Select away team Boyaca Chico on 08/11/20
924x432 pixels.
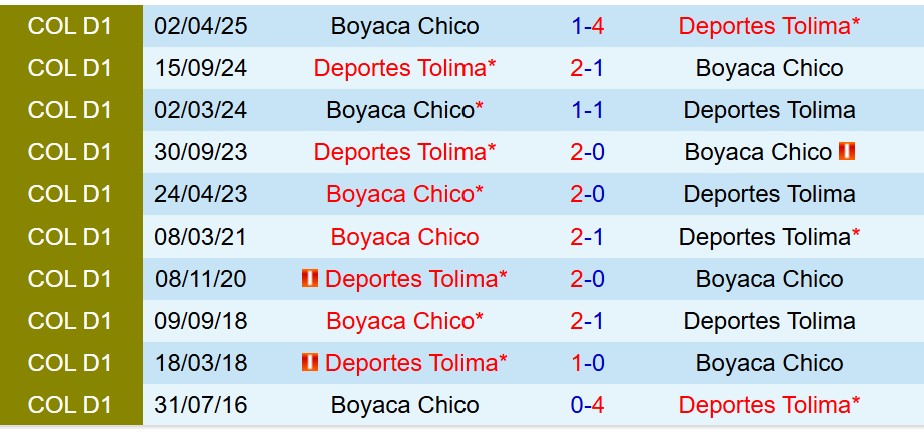[x=769, y=279]
